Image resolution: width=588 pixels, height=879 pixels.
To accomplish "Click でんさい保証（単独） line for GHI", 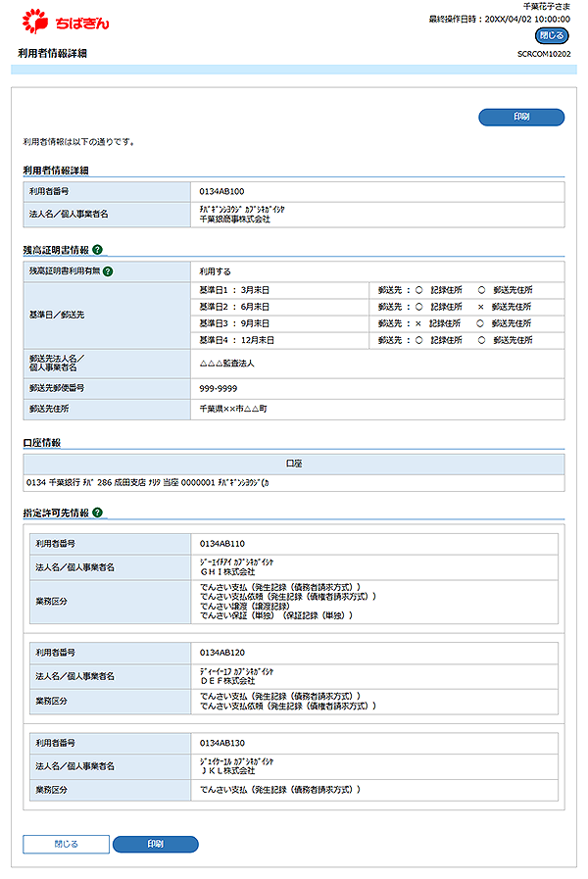I will pyautogui.click(x=276, y=615).
